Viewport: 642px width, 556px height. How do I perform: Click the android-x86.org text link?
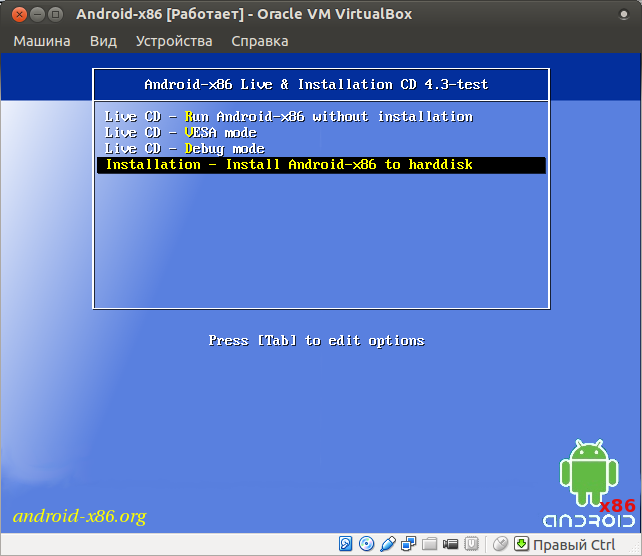(79, 516)
